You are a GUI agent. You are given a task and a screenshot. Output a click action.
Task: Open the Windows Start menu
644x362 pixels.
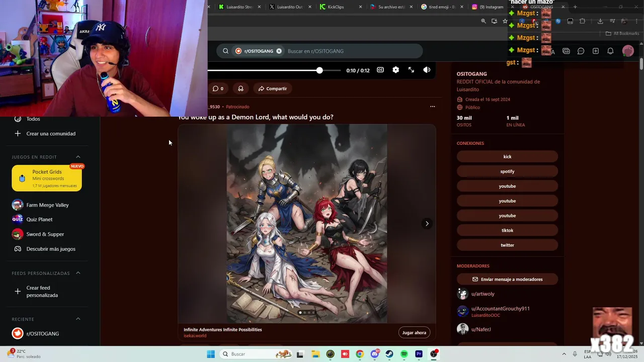point(211,354)
